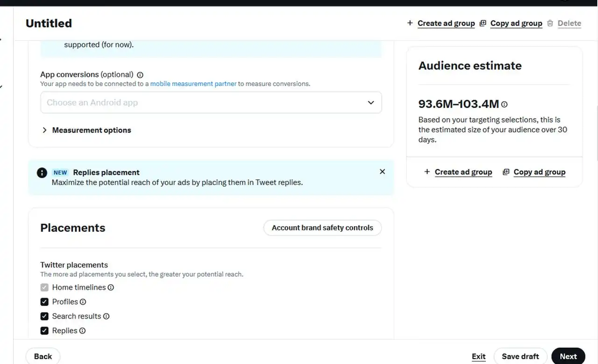Click Create ad group under Audience estimate
This screenshot has height=364, width=598.
(x=463, y=172)
